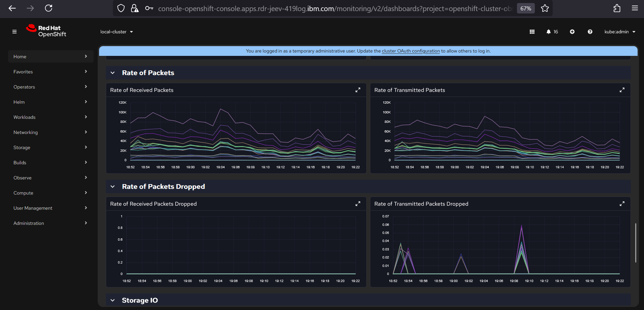Open the notifications bell icon
The width and height of the screenshot is (644, 310).
pos(549,32)
